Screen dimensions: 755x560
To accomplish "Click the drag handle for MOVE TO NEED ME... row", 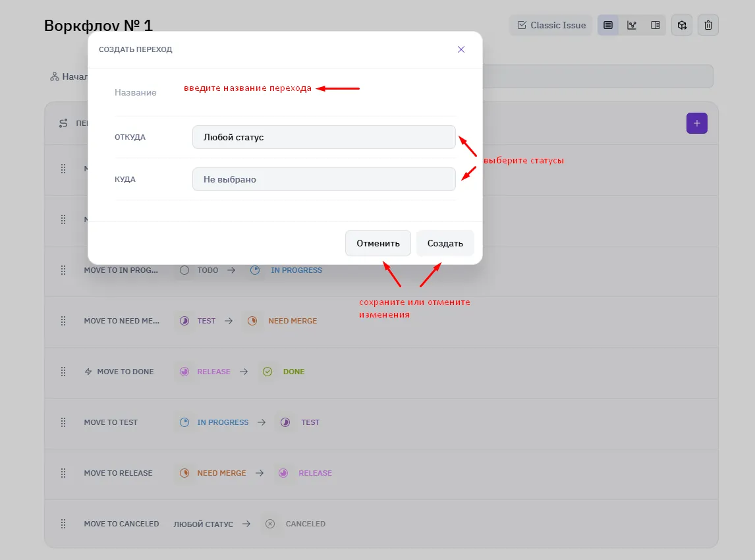I will pyautogui.click(x=63, y=321).
